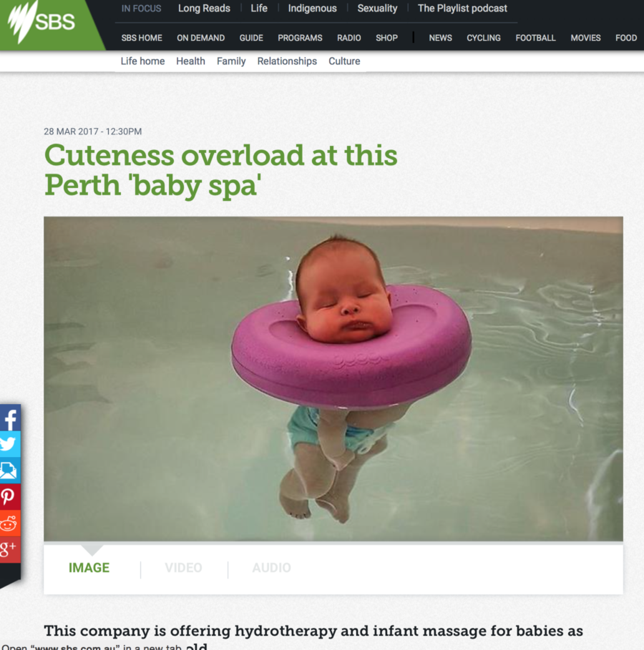Open the ON DEMAND menu item
644x650 pixels.
(201, 38)
